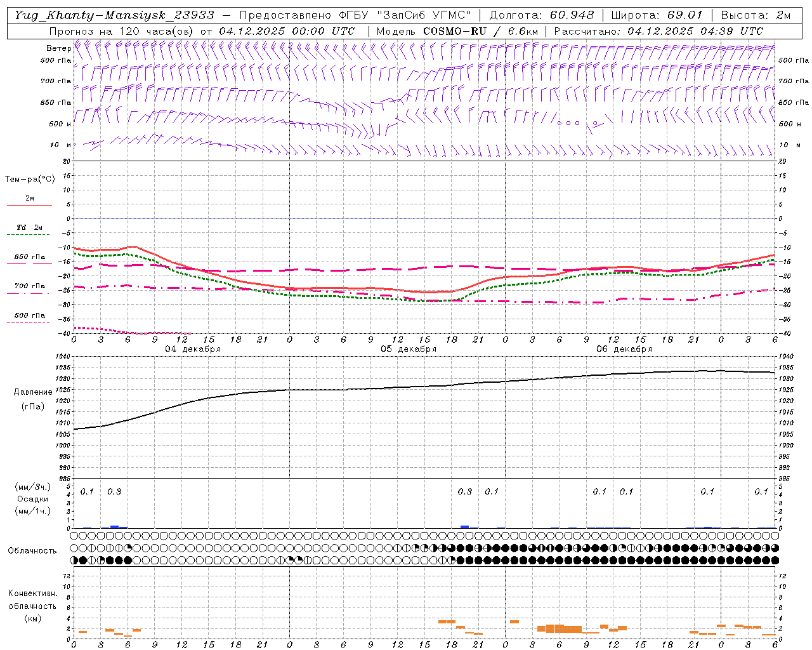
Task: Click the Прогноз на 120 часа(ов) text
Action: (x=122, y=31)
